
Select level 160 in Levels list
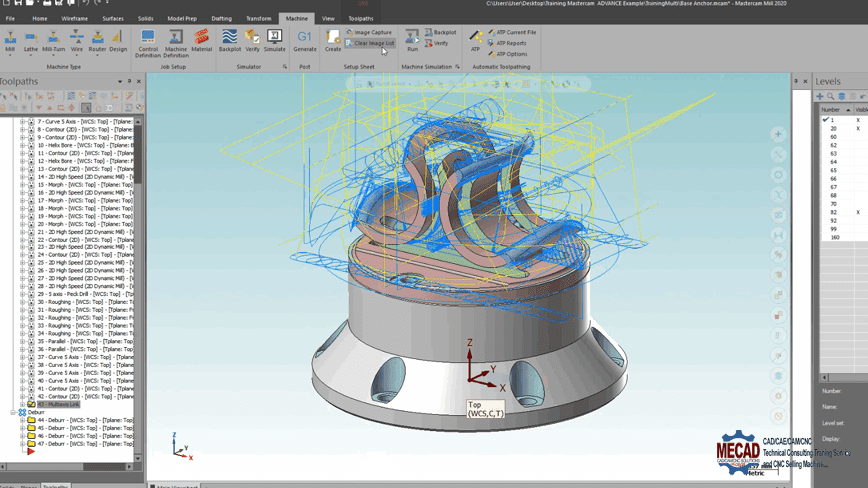pos(835,238)
